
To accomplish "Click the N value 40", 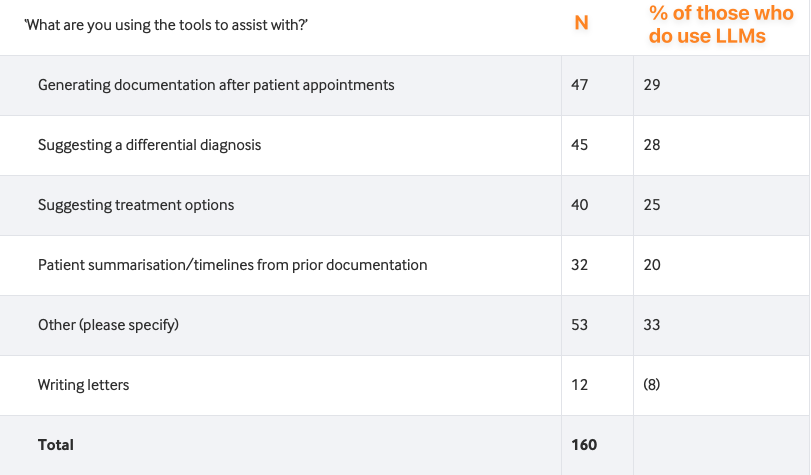I will click(x=579, y=205).
